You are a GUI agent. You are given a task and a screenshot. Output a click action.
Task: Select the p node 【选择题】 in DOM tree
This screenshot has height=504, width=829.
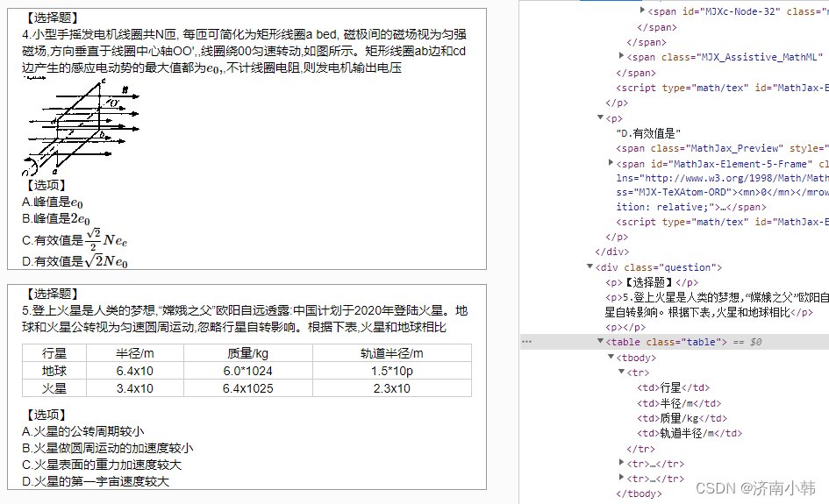652,282
